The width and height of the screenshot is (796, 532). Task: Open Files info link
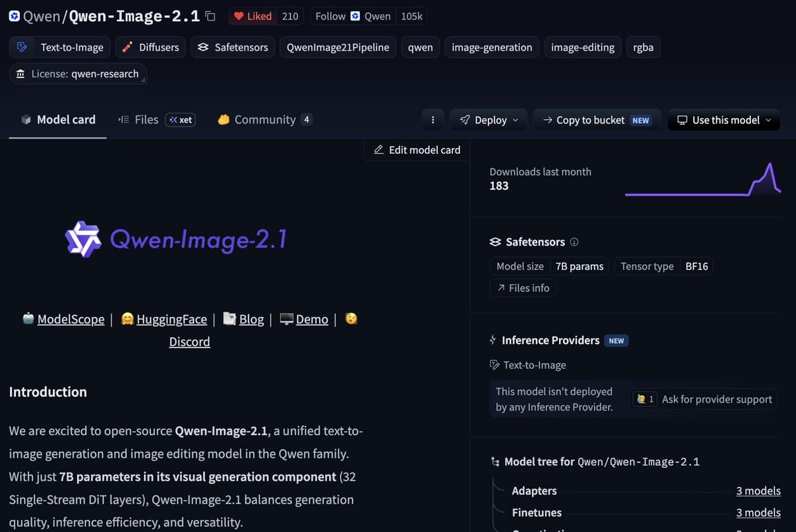coord(523,288)
